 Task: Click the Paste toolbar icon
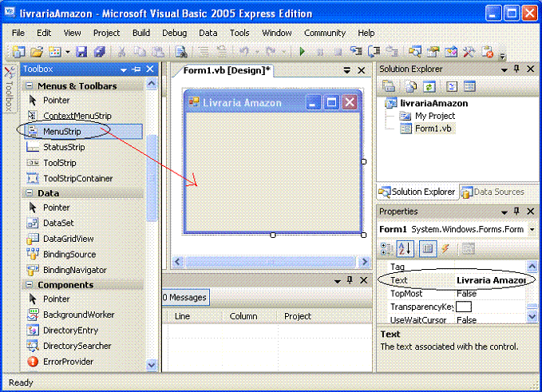pos(158,52)
